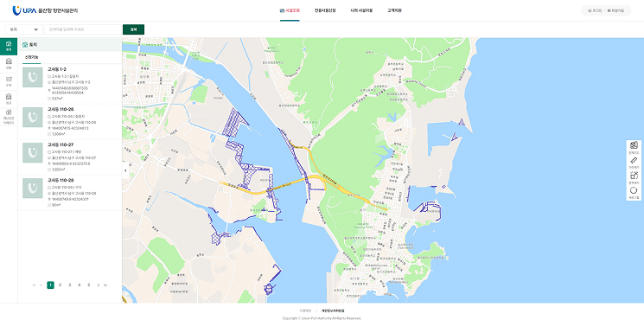This screenshot has height=320, width=644.
Task: Click the previous page arrow in pagination
Action: [41, 285]
